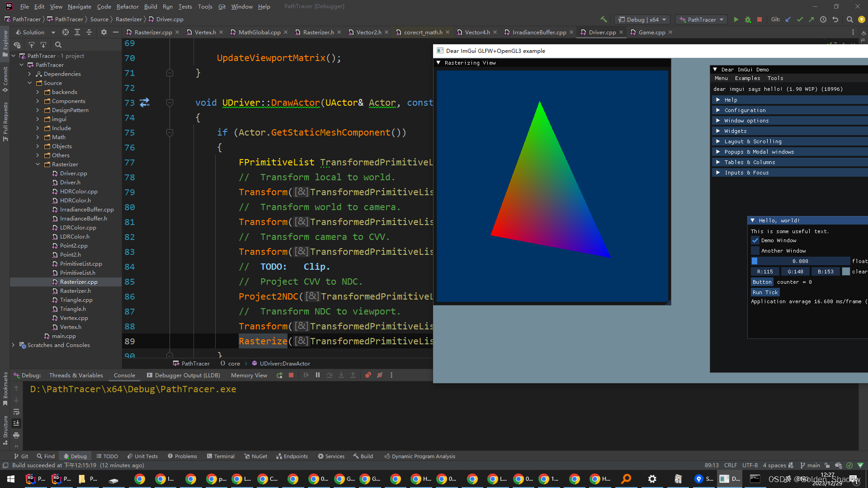Open the Refactor menu
Screen dimensions: 868x488
[x=127, y=6]
